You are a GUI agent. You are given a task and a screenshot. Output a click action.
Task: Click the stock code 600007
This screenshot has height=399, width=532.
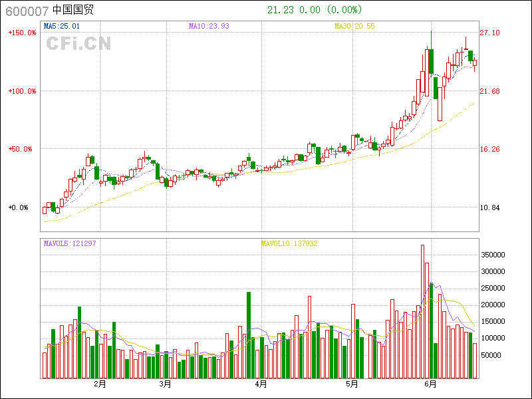pyautogui.click(x=27, y=11)
